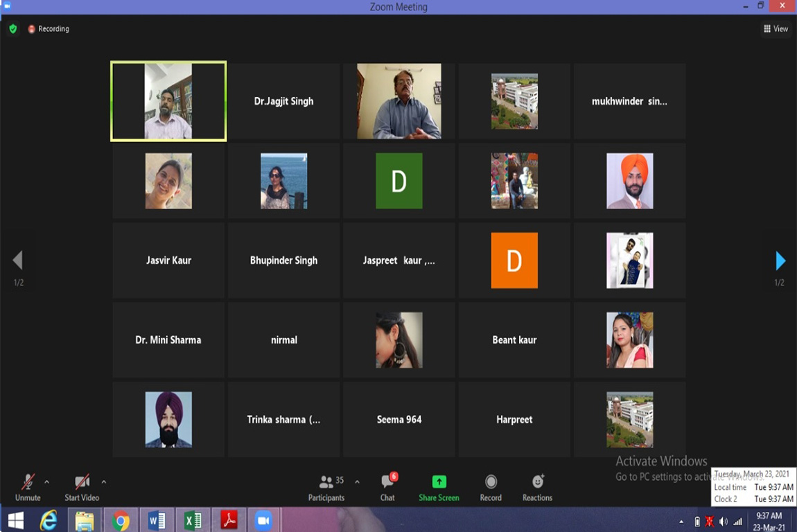Start recording with the Record button
The height and width of the screenshot is (532, 797).
click(x=491, y=488)
